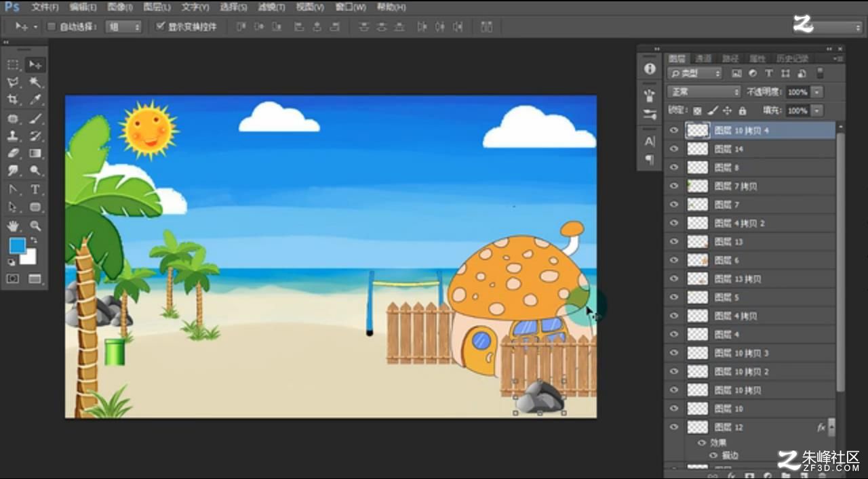The height and width of the screenshot is (479, 868).
Task: Open layer filter 类型 dropdown
Action: (x=694, y=73)
